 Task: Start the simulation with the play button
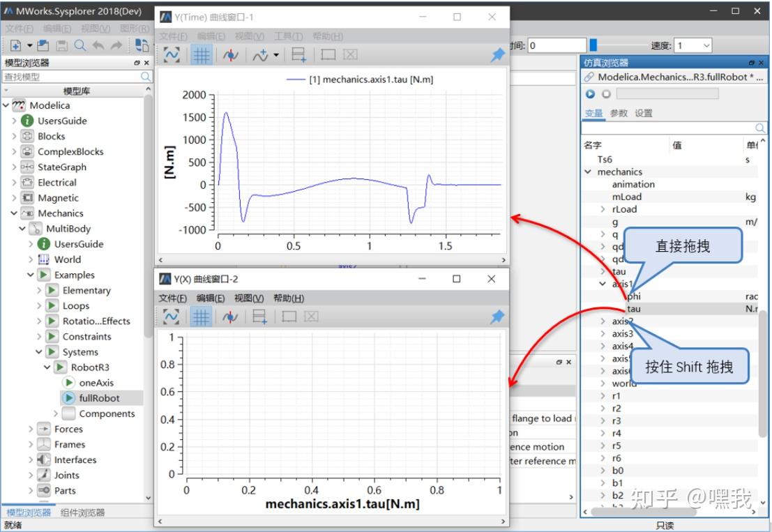pos(590,93)
